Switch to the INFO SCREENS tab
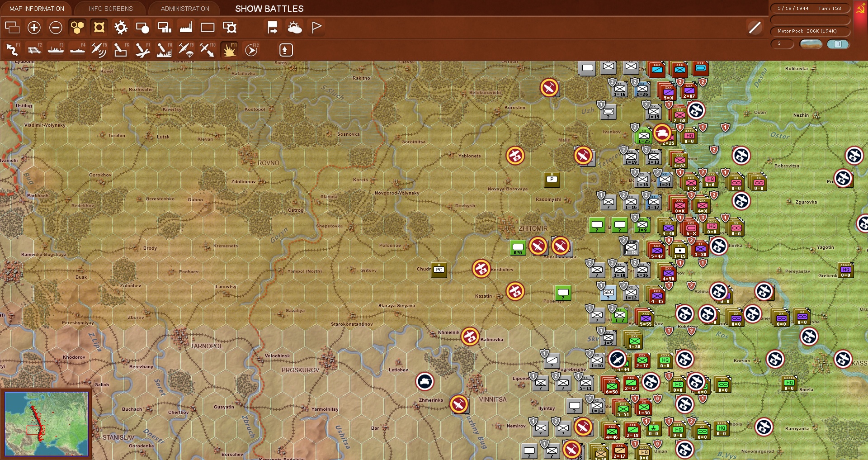 click(x=111, y=9)
